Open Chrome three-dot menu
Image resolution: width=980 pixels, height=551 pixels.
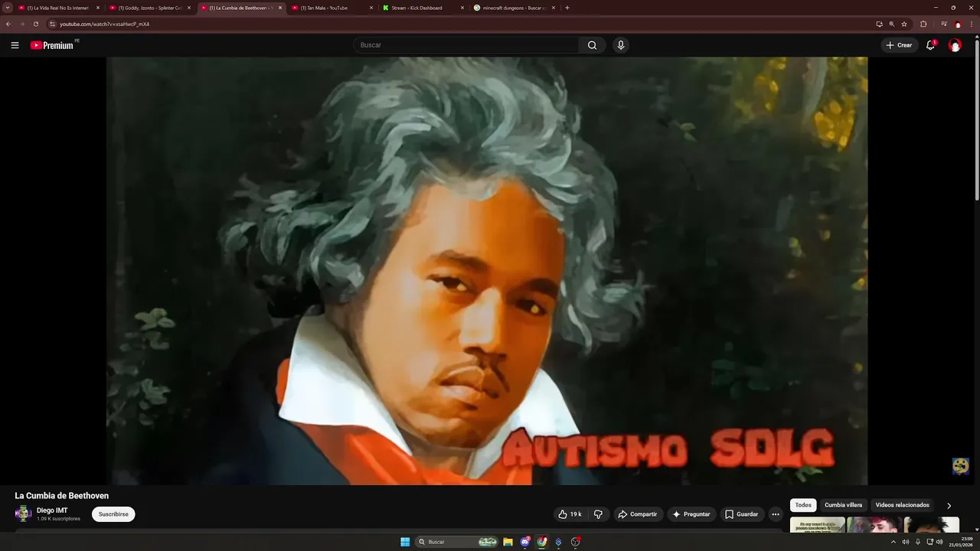pyautogui.click(x=972, y=24)
